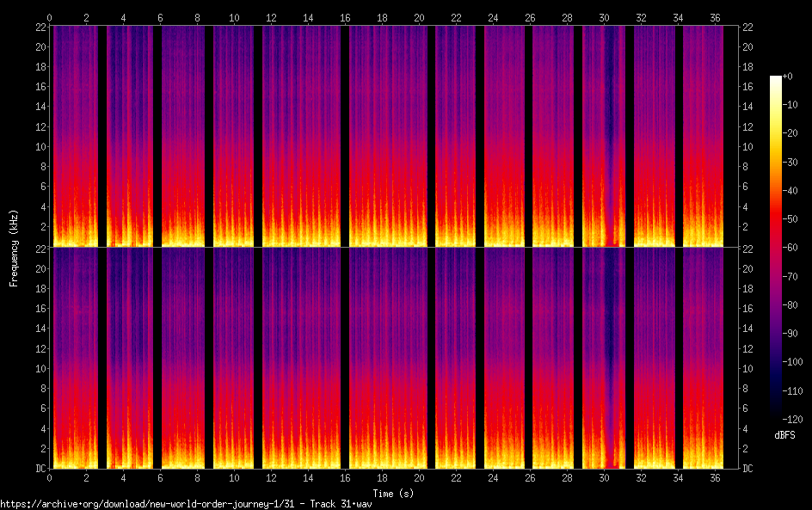
Task: Click the dBFS label under the color scale
Action: [784, 435]
